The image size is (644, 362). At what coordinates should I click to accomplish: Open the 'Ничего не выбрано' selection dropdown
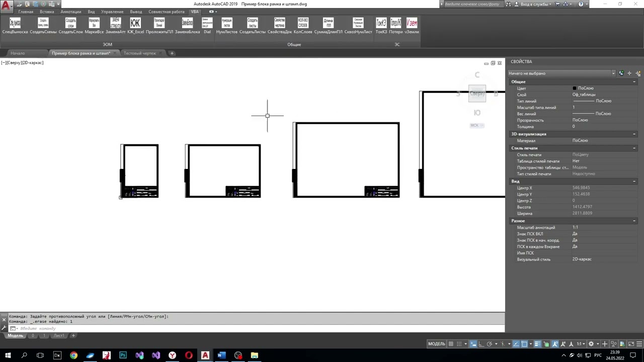pos(561,73)
